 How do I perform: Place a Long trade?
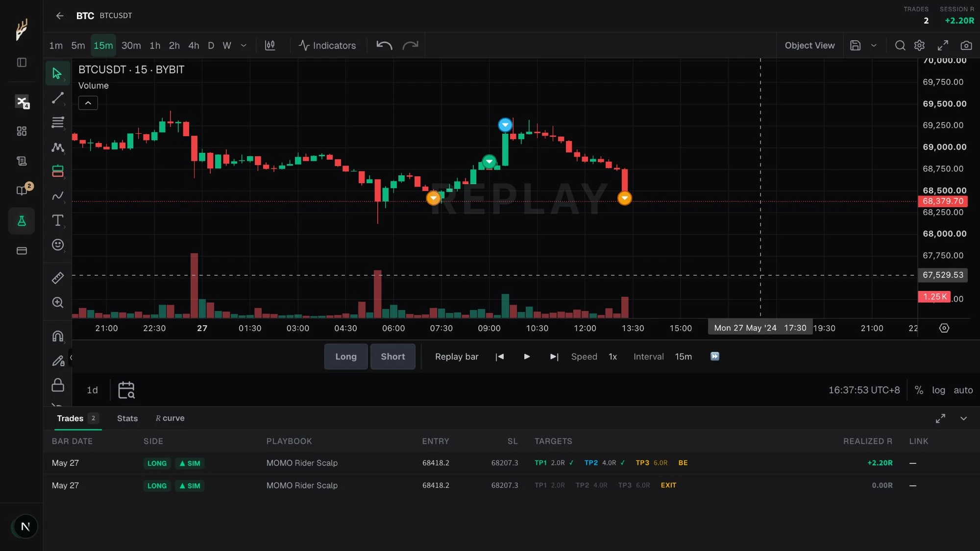[345, 357]
